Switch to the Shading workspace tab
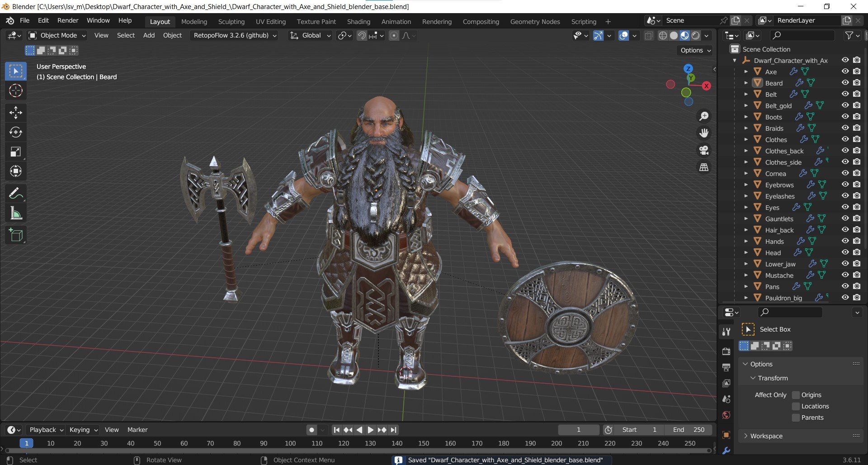The image size is (868, 465). (x=359, y=22)
